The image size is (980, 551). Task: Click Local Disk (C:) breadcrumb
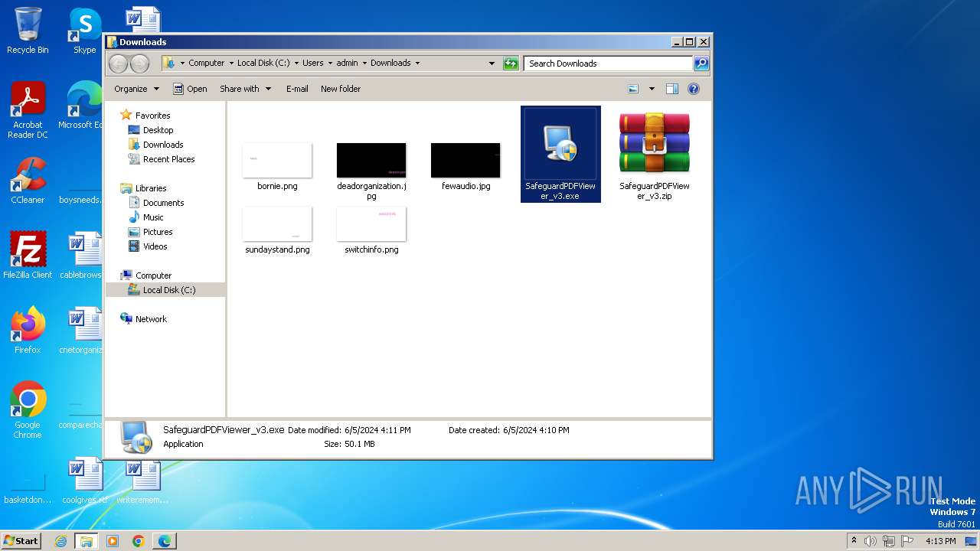coord(263,64)
